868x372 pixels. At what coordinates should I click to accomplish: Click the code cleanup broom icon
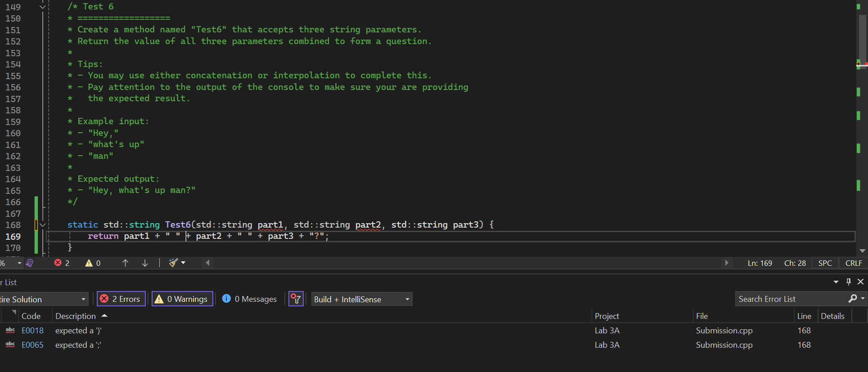click(x=173, y=263)
